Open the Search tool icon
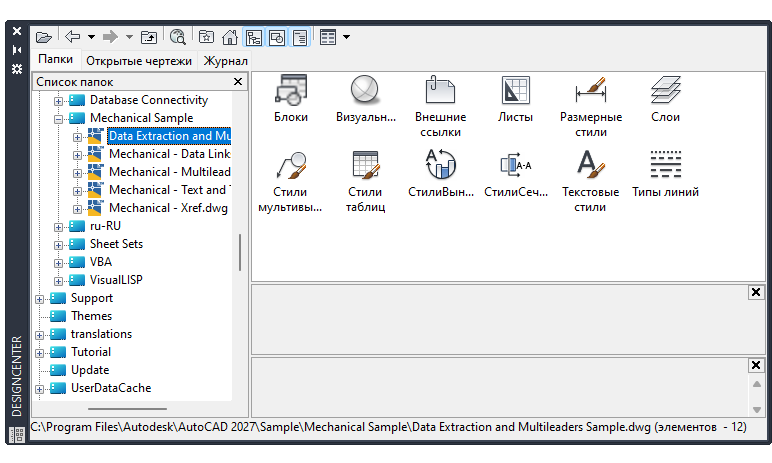Image resolution: width=772 pixels, height=463 pixels. [x=178, y=37]
